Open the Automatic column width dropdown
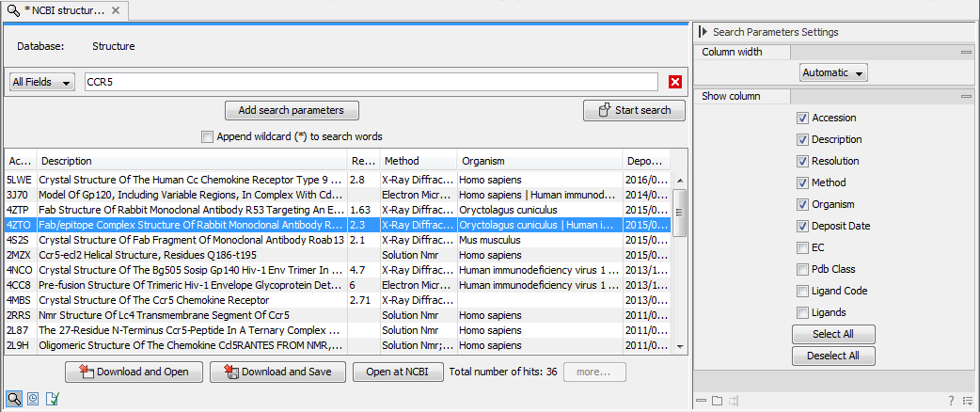980x412 pixels. [x=833, y=72]
